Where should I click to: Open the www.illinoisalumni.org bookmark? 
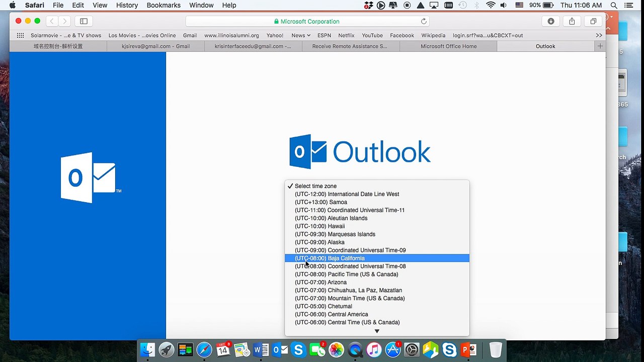(231, 35)
